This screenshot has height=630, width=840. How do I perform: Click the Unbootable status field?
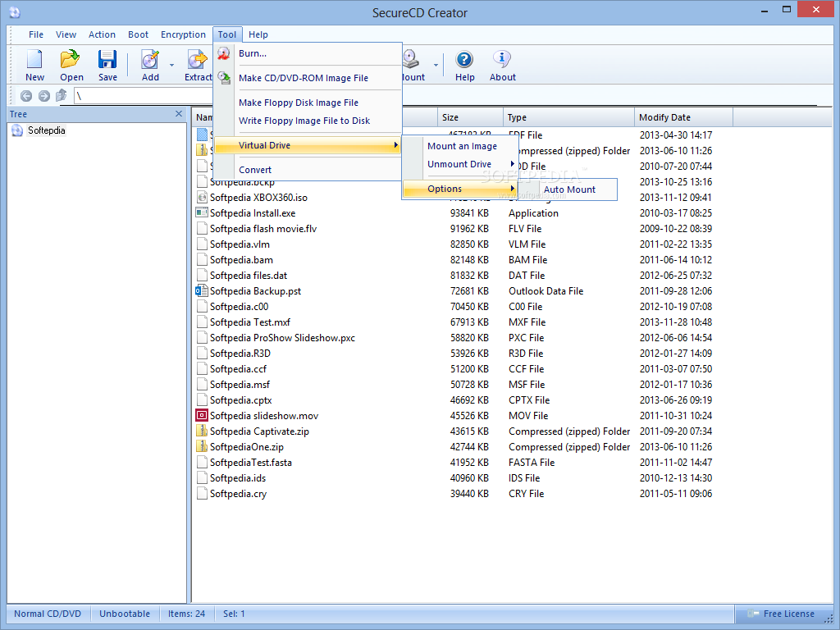tap(125, 614)
